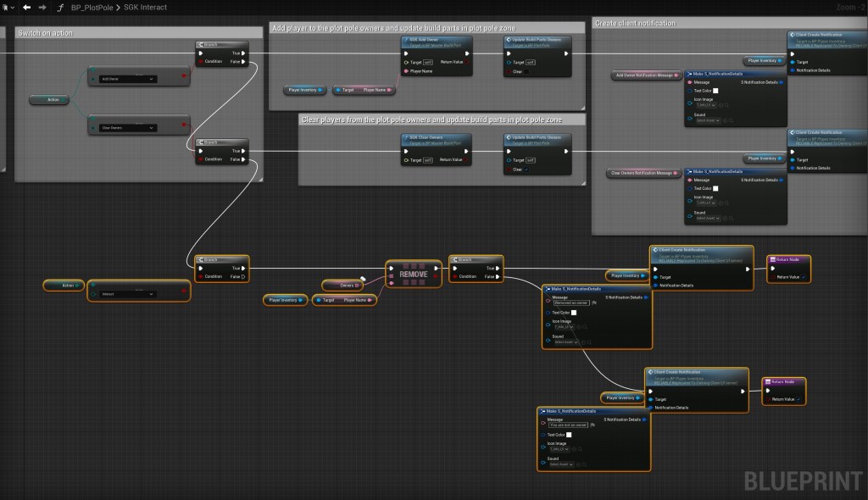Click the Owners variable node pin
Screen dimensions: 868x500
[358, 285]
